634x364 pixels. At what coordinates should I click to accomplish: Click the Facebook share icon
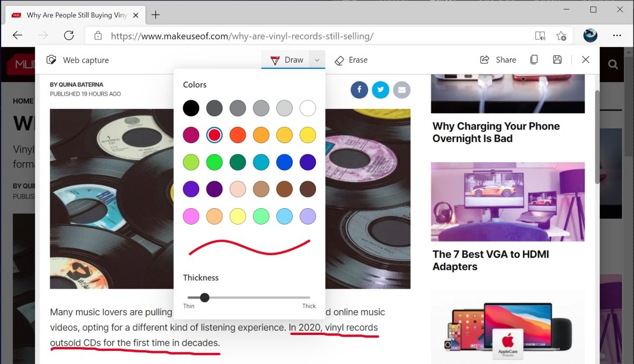click(359, 90)
